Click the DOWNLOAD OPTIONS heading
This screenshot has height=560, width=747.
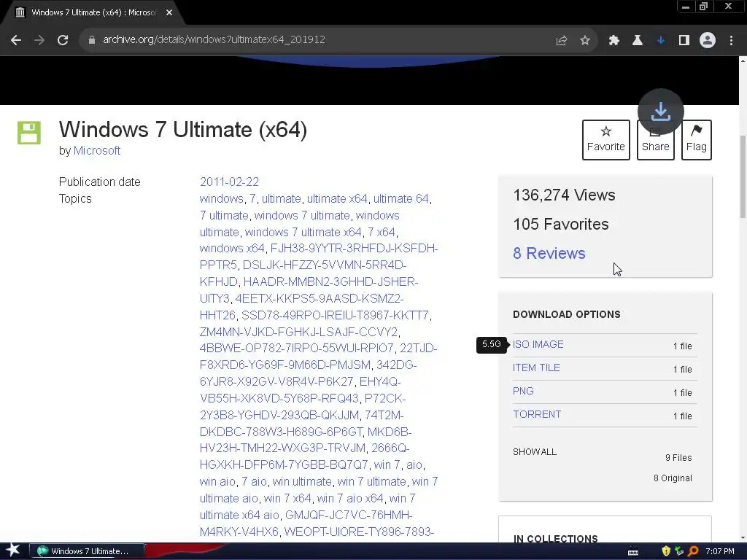click(566, 314)
